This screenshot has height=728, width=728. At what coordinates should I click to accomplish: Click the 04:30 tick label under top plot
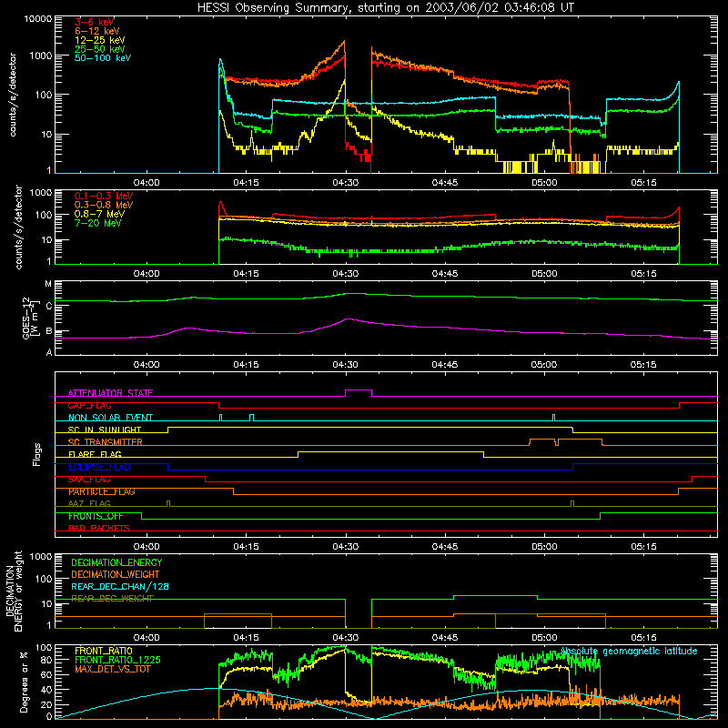[x=345, y=183]
